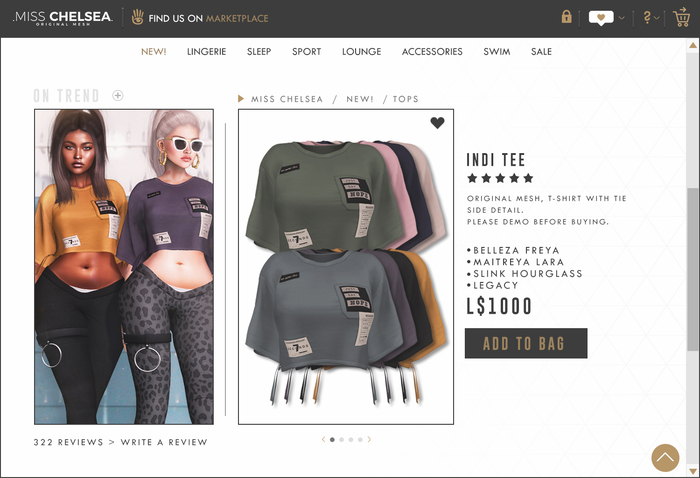
Task: Open the LINGERIE menu category
Action: (206, 52)
